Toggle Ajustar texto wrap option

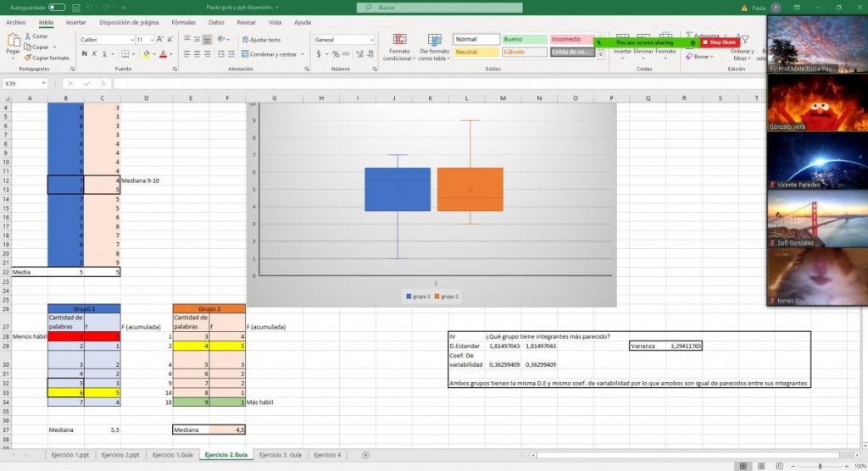click(261, 40)
